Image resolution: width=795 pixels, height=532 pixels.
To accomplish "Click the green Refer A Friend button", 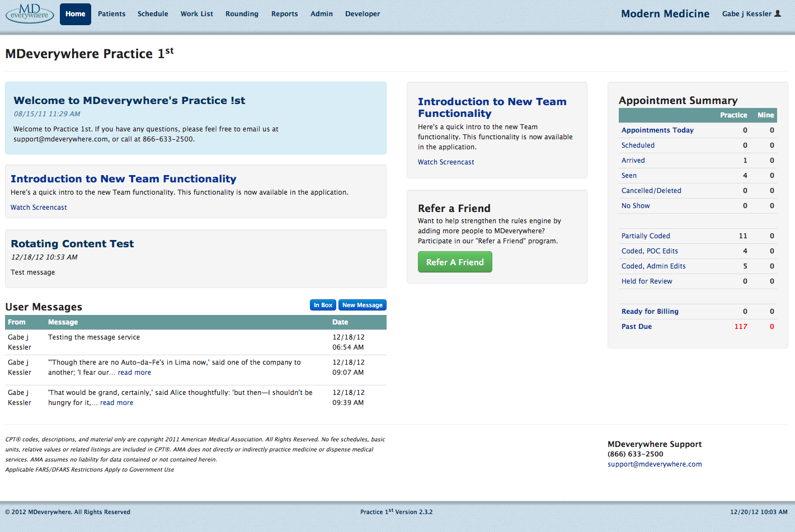I will click(455, 262).
